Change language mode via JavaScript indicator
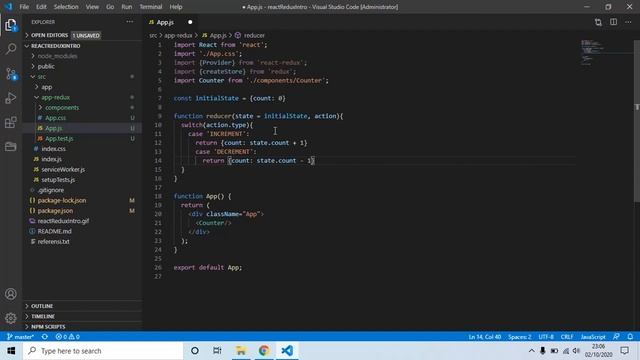This screenshot has height=360, width=640. [x=593, y=337]
